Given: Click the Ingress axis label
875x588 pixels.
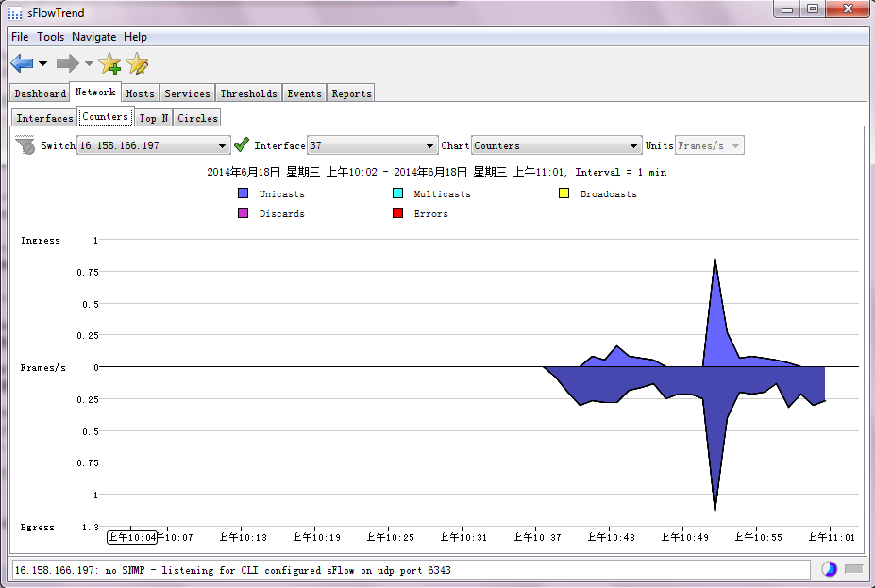Looking at the screenshot, I should 41,241.
